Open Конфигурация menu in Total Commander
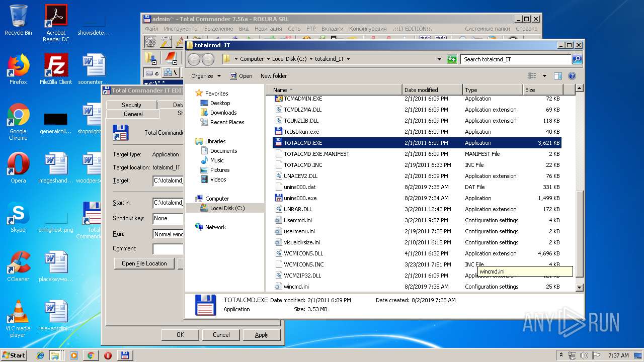Viewport: 644px width, 362px height. click(x=368, y=29)
